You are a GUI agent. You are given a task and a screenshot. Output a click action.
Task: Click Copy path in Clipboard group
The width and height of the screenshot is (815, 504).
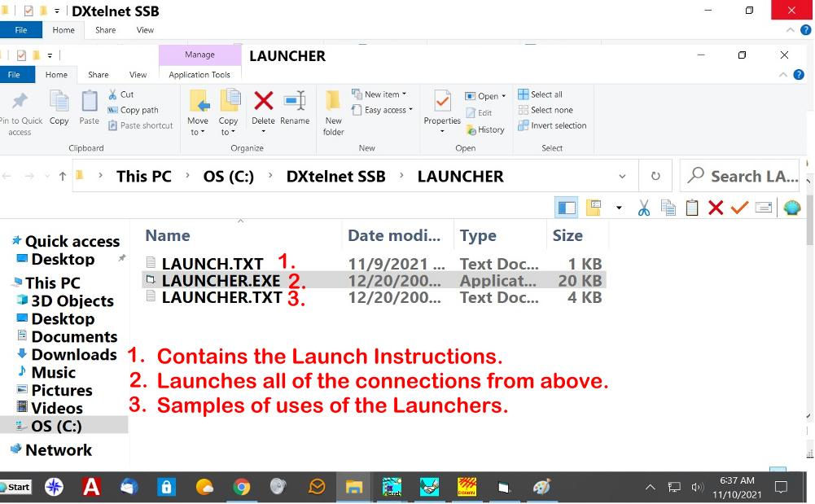[x=133, y=110]
